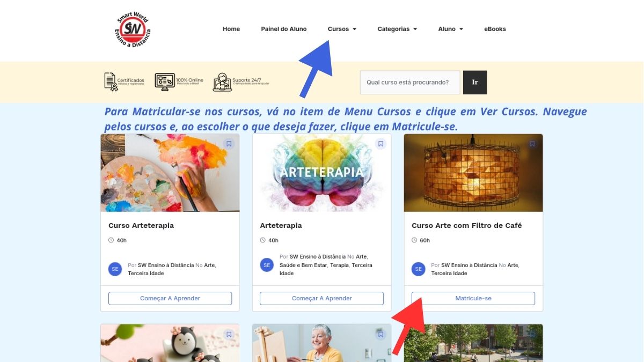
Task: Open the eBooks menu item
Action: click(495, 29)
